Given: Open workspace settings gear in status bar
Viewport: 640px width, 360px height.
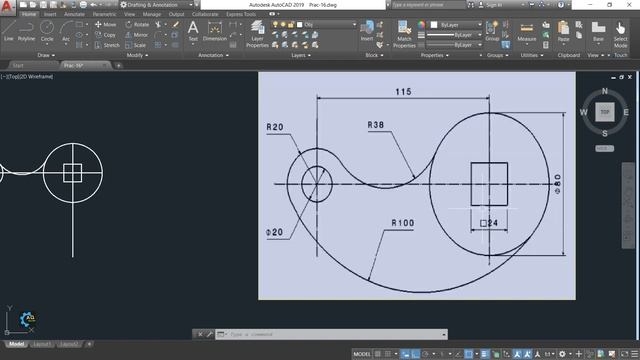Looking at the screenshot, I should [562, 354].
